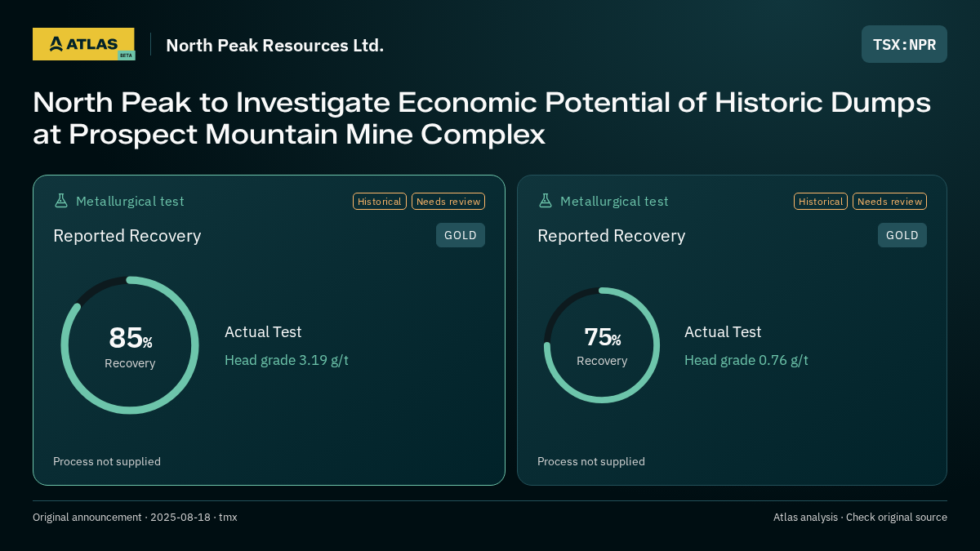Image resolution: width=980 pixels, height=551 pixels.
Task: Click the Head grade 0.76 g/t text
Action: tap(746, 360)
